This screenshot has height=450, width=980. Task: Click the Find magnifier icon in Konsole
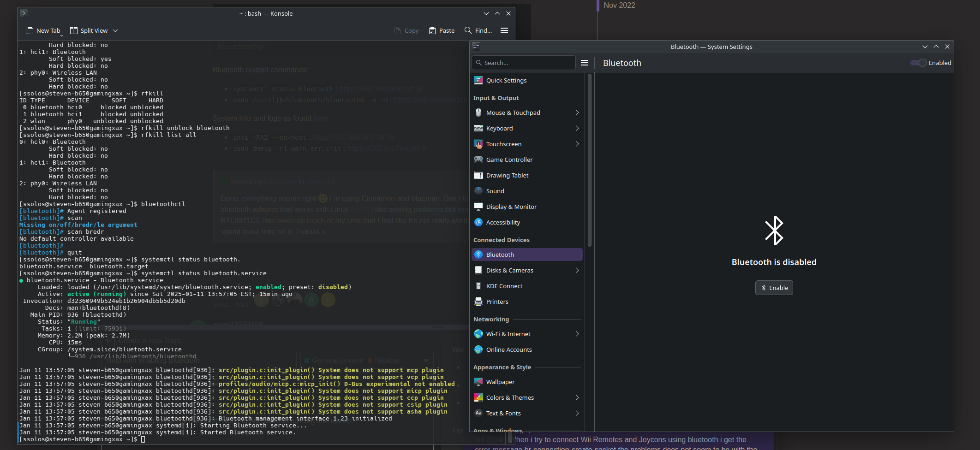468,30
